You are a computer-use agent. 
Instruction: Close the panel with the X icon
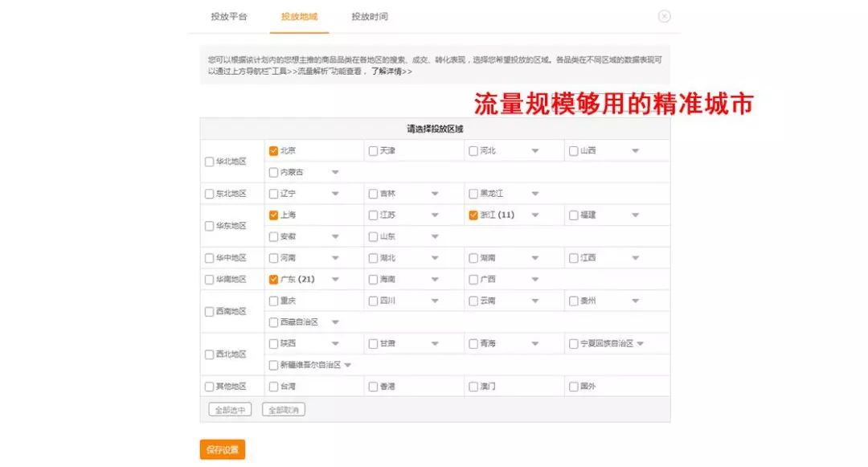coord(664,16)
